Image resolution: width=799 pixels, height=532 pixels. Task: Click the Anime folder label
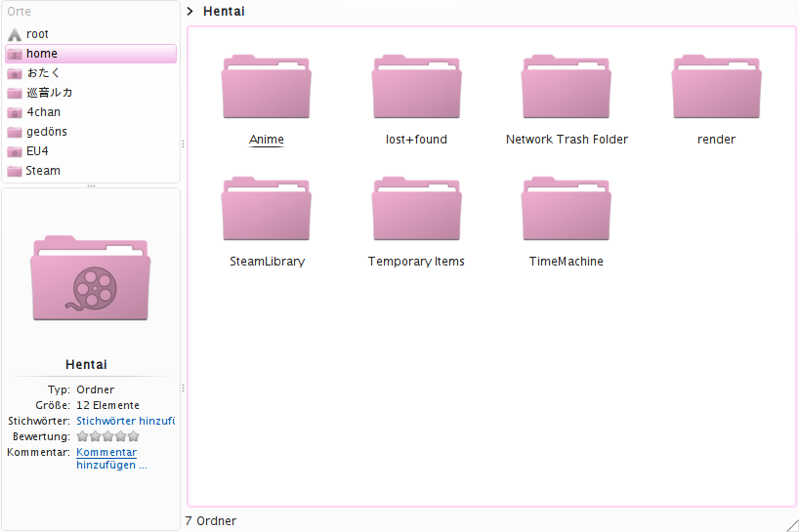coord(267,140)
